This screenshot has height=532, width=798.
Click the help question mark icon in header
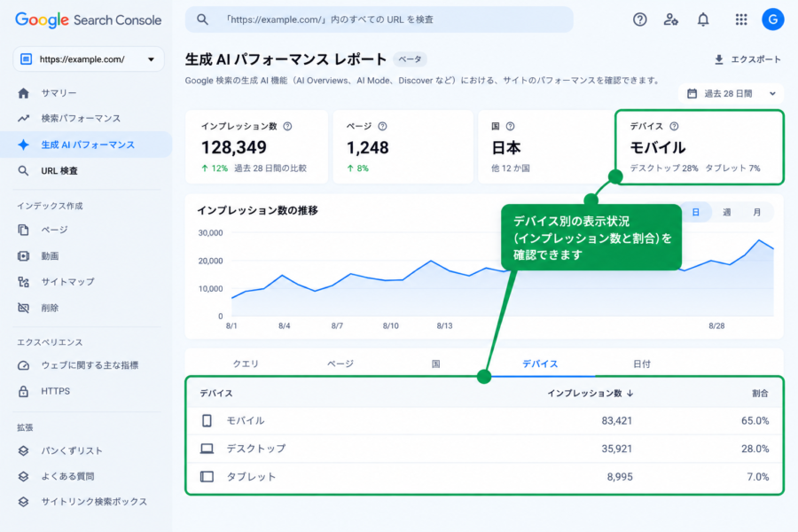pos(639,20)
